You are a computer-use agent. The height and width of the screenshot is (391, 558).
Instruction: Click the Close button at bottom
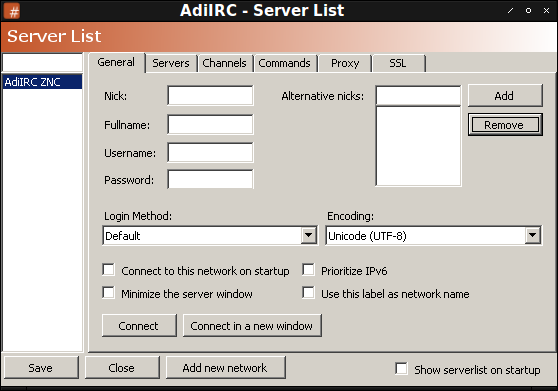[x=122, y=368]
